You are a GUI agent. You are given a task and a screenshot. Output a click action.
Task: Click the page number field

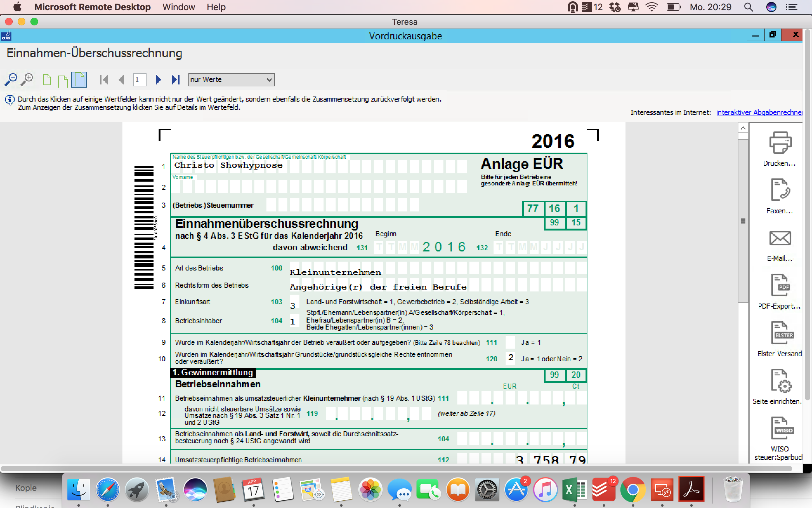pos(140,80)
